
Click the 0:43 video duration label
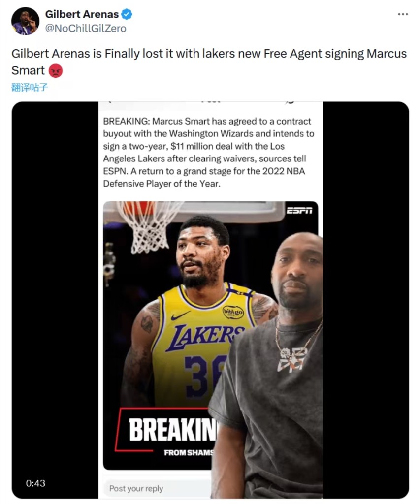pyautogui.click(x=35, y=483)
